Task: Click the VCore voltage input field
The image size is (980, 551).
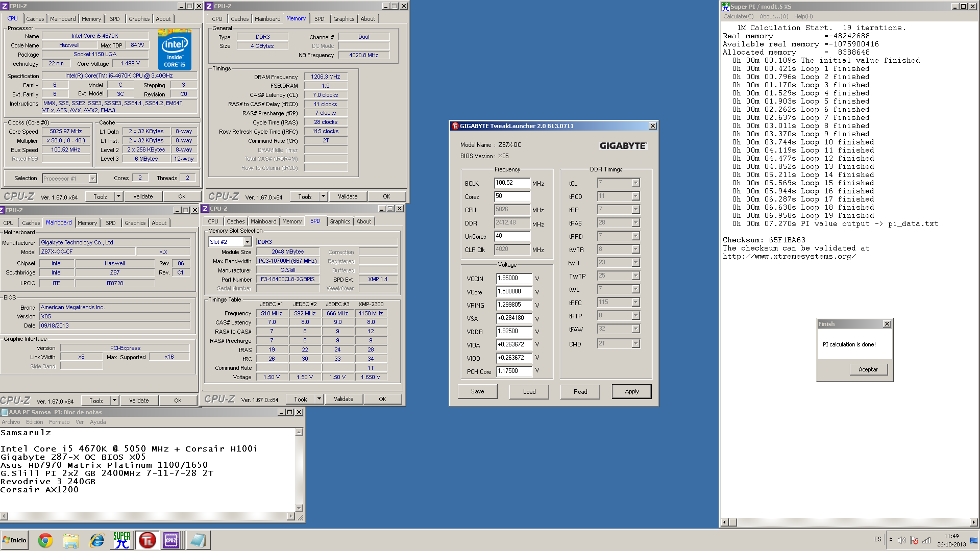Action: pos(514,291)
